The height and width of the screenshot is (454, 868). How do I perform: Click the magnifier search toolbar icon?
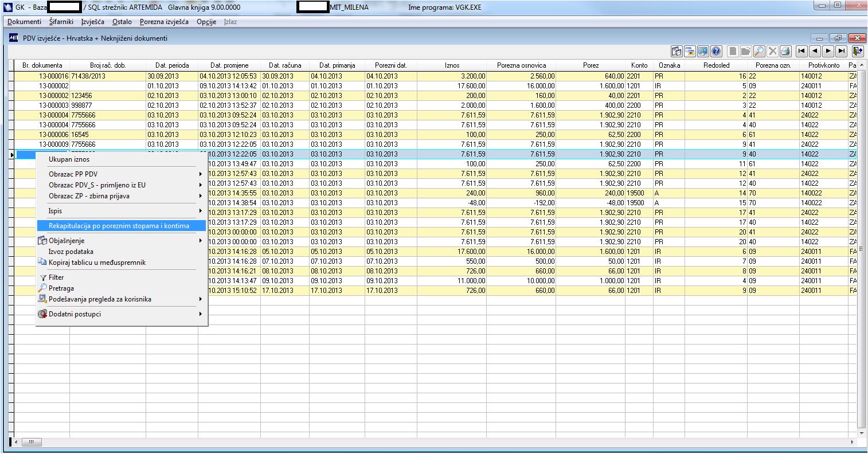759,51
